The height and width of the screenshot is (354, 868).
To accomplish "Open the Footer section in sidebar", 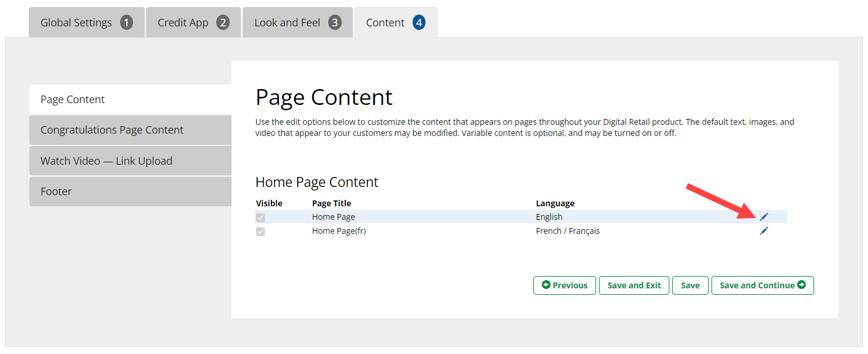I will [56, 192].
